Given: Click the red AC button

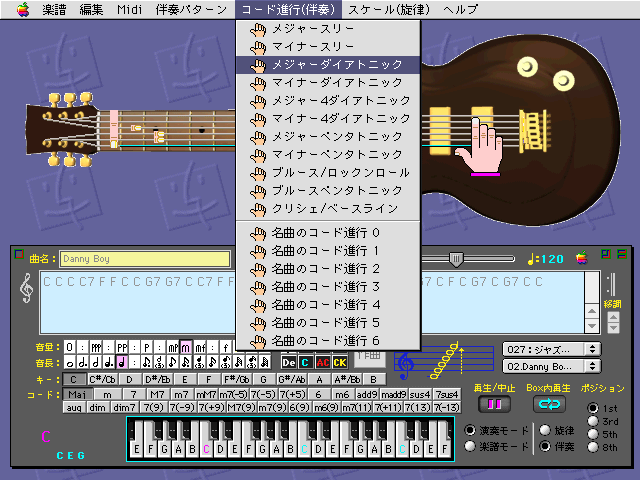Looking at the screenshot, I should click(x=322, y=362).
